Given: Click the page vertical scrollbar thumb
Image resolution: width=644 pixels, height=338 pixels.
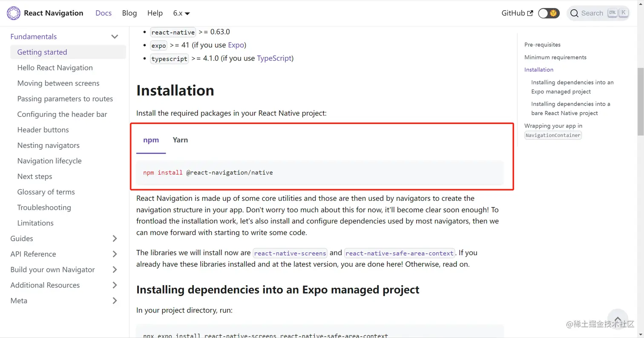Looking at the screenshot, I should point(640,101).
